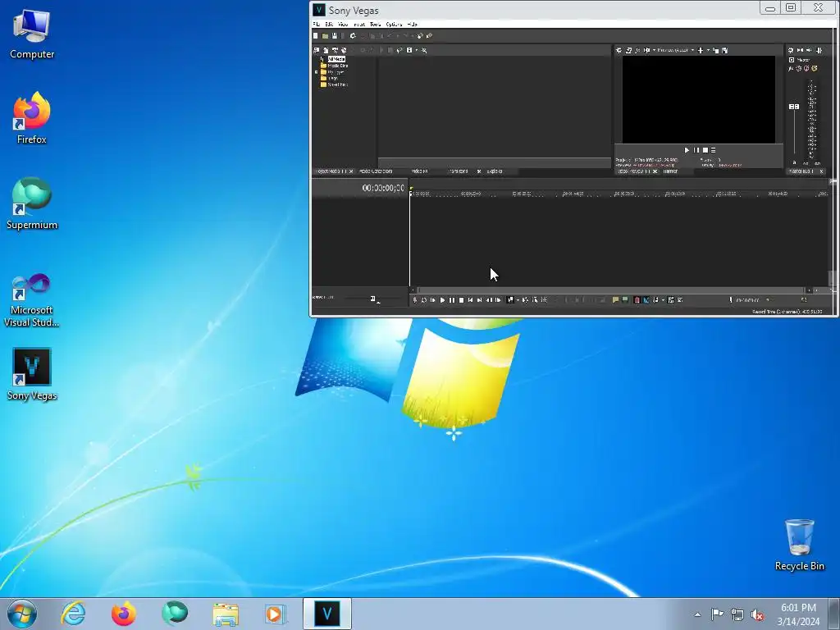
Task: Click the timeline horizontal scrollbar
Action: pyautogui.click(x=610, y=290)
